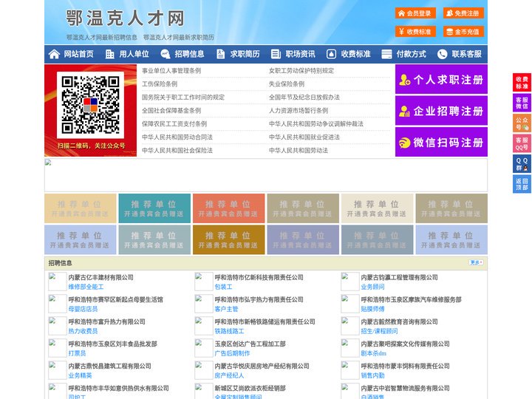Open the 铁路线路工 job link
The width and height of the screenshot is (532, 399).
[x=229, y=331]
